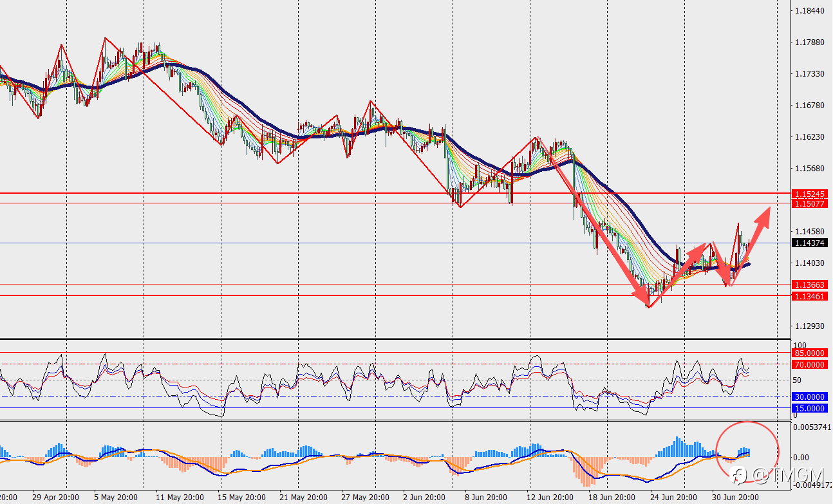The image size is (833, 504).
Task: Select the 8 Jun 20:00 date label
Action: (487, 498)
